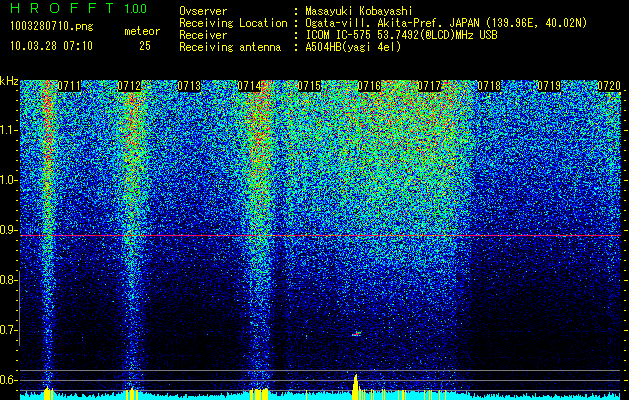The width and height of the screenshot is (629, 400).
Task: Click the 0.7 frequency axis label
Action: click(8, 330)
